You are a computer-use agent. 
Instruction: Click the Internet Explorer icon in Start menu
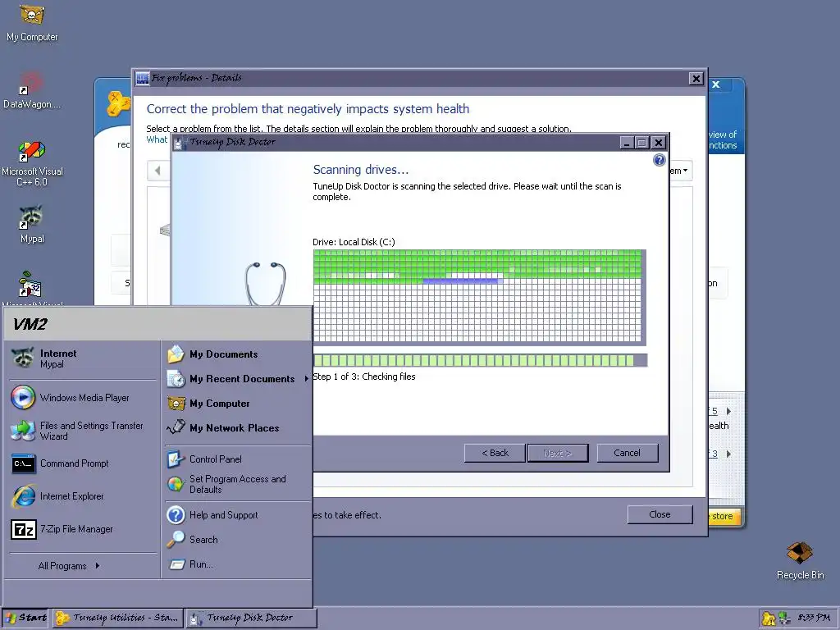click(24, 496)
